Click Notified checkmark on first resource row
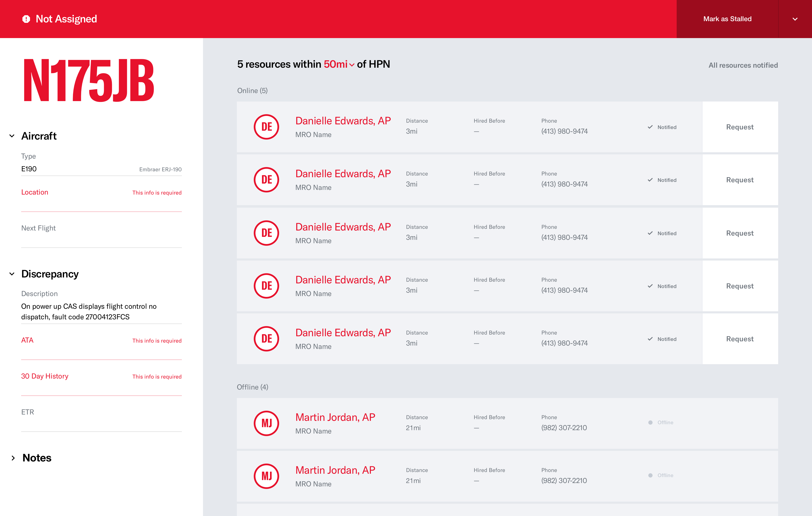The height and width of the screenshot is (516, 812). (x=650, y=127)
